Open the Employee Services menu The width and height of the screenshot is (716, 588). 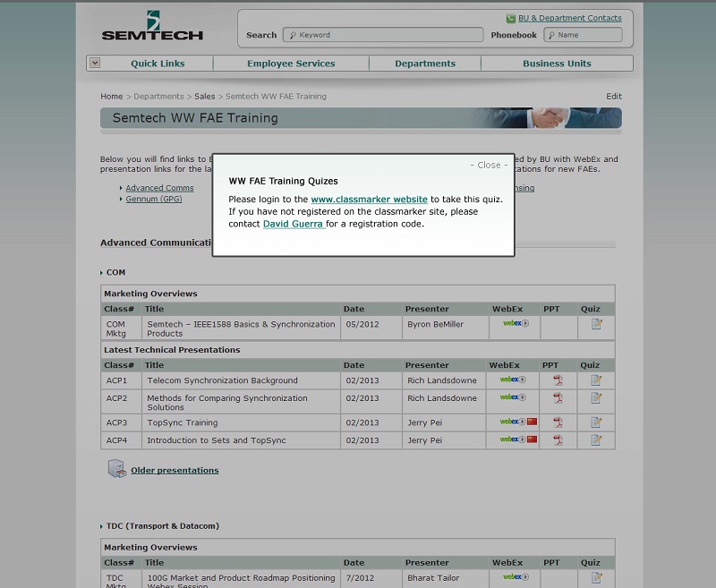pos(291,64)
